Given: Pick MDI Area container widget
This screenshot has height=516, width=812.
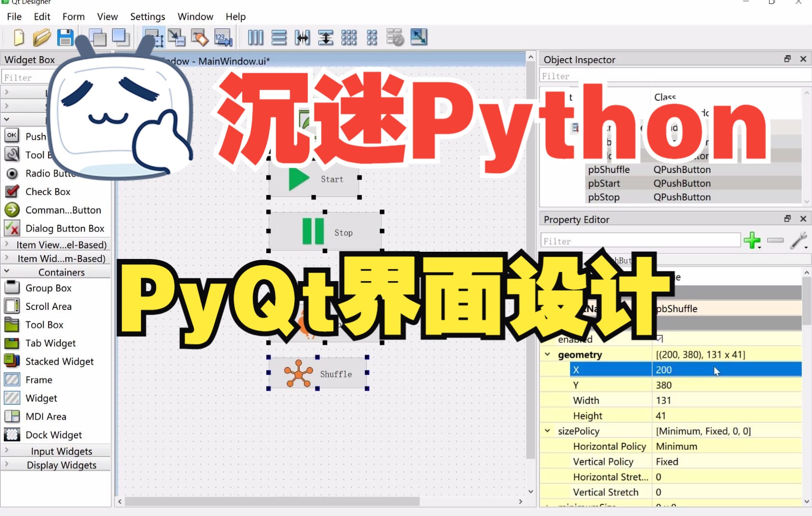Looking at the screenshot, I should [46, 417].
